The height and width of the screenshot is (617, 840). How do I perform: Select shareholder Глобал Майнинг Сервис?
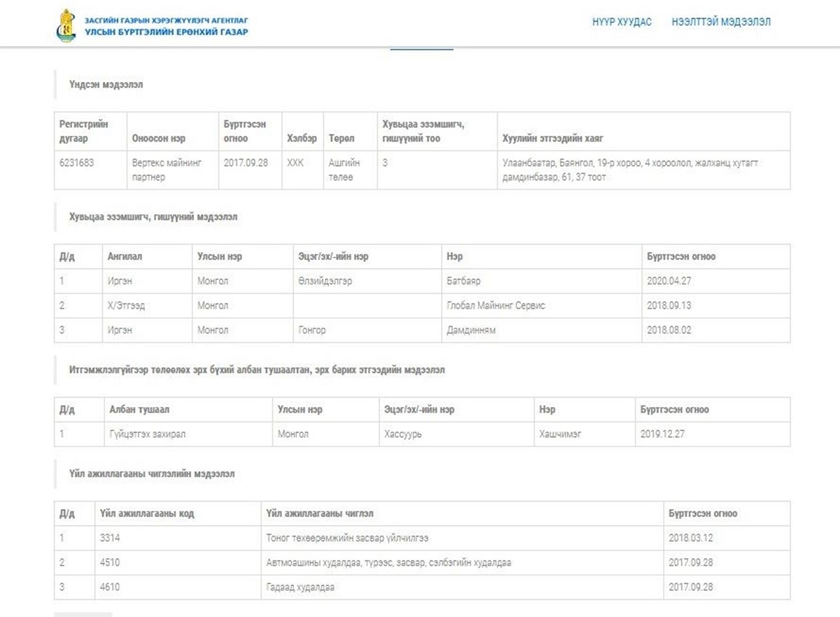tap(496, 305)
